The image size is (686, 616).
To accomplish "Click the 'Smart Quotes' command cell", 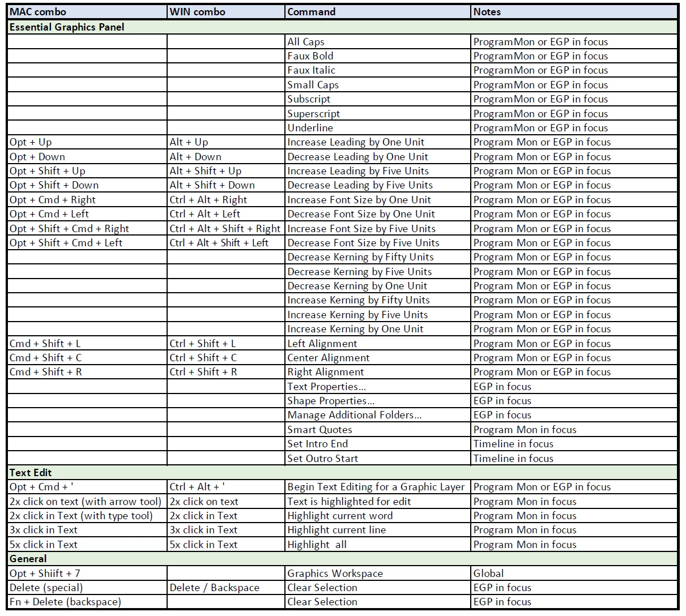I will [x=378, y=430].
